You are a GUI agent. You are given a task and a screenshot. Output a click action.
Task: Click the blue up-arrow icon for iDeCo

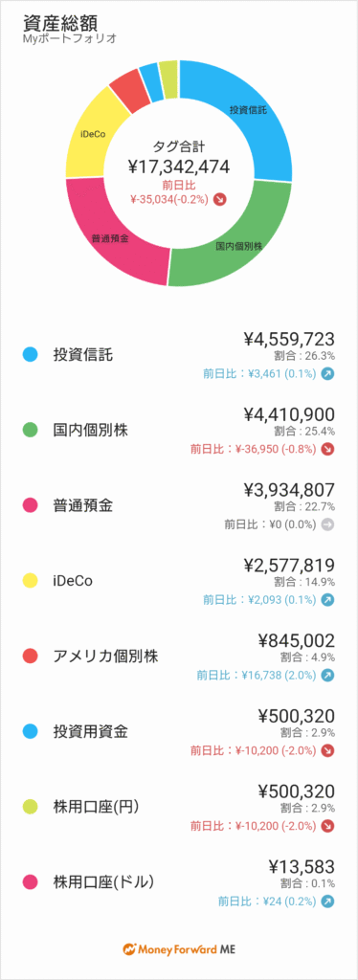pos(328,599)
